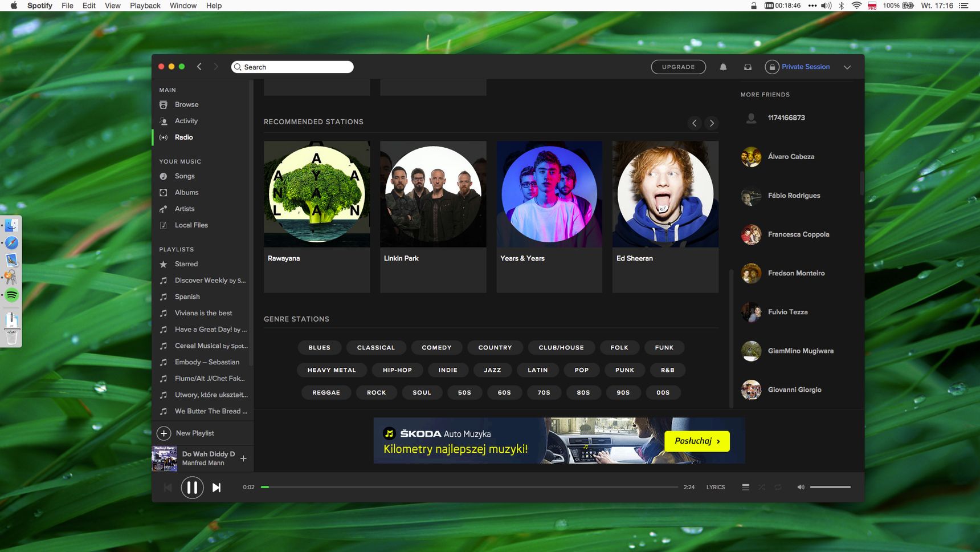Open the Edit menu
Image resolution: width=980 pixels, height=552 pixels.
[x=89, y=6]
